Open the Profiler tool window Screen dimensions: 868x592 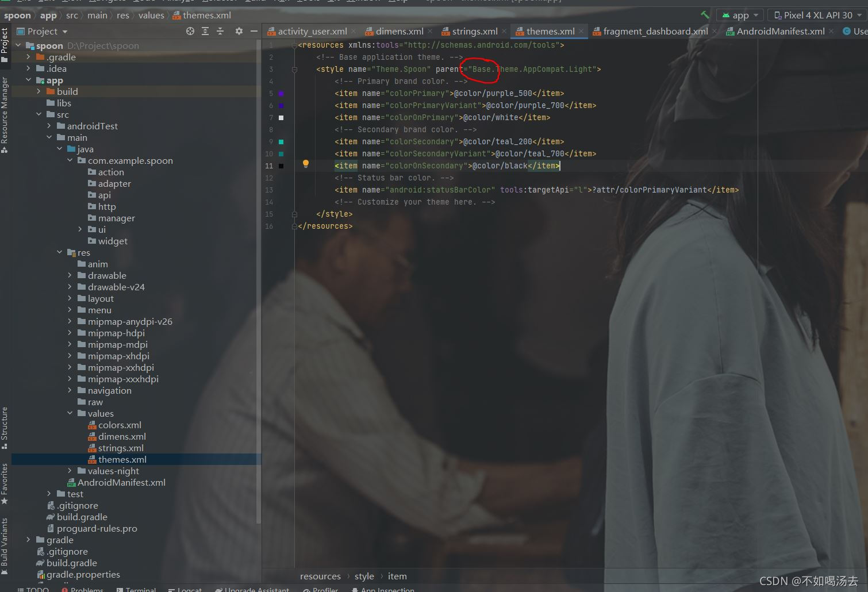320,589
